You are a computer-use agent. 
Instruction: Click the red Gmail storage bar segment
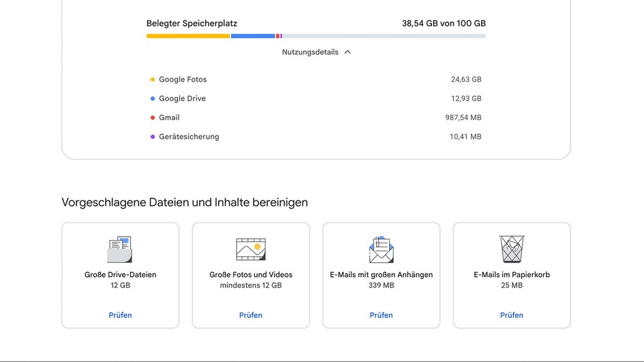278,36
